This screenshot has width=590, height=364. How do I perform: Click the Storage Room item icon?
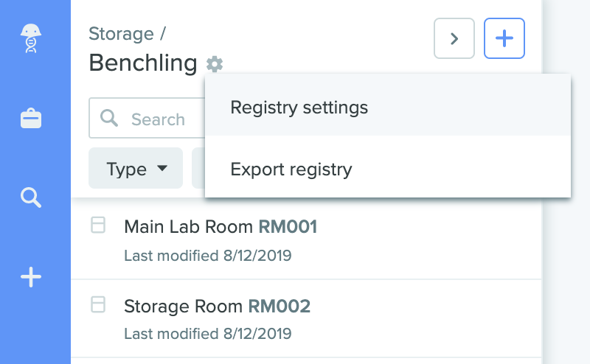[98, 304]
